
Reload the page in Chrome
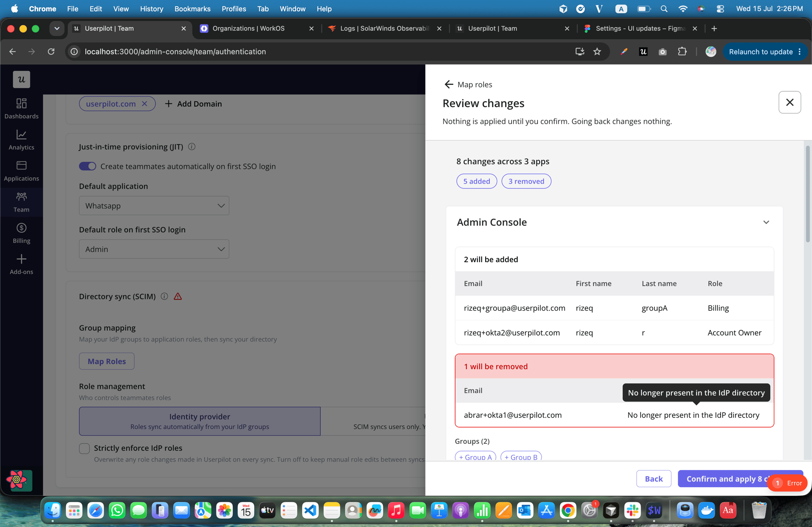click(x=51, y=52)
